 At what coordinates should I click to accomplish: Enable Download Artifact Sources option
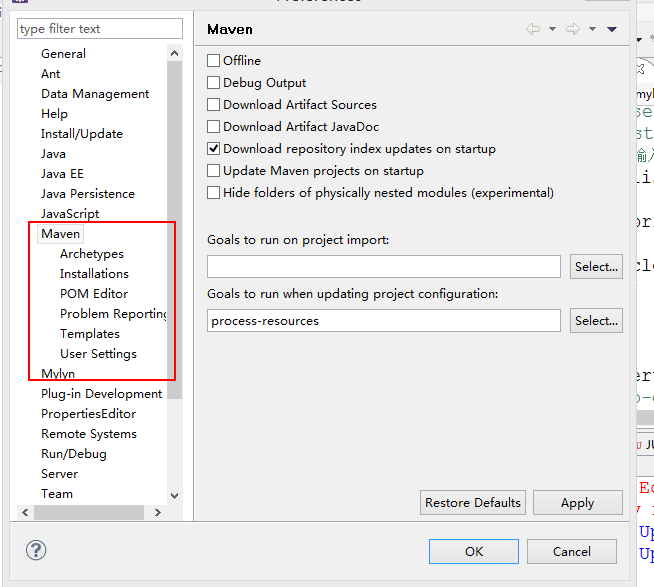click(214, 105)
